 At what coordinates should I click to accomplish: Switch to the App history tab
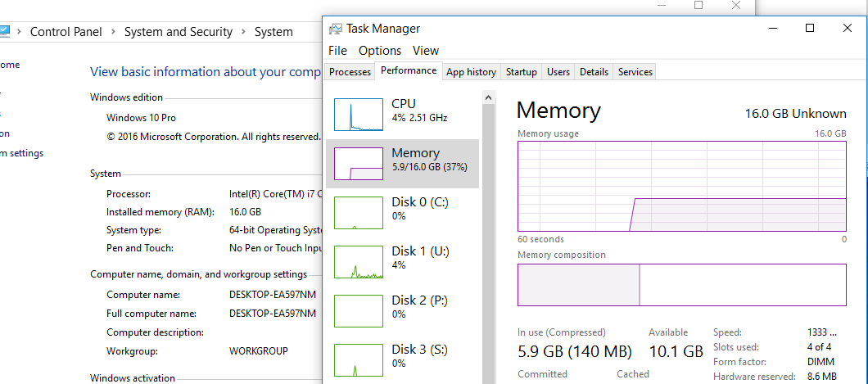(471, 72)
